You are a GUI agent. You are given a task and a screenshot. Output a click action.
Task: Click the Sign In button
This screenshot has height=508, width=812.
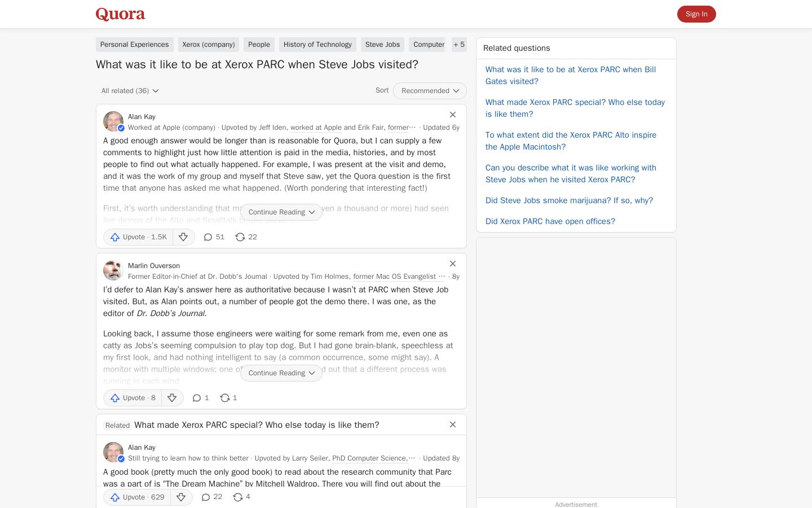click(x=696, y=14)
